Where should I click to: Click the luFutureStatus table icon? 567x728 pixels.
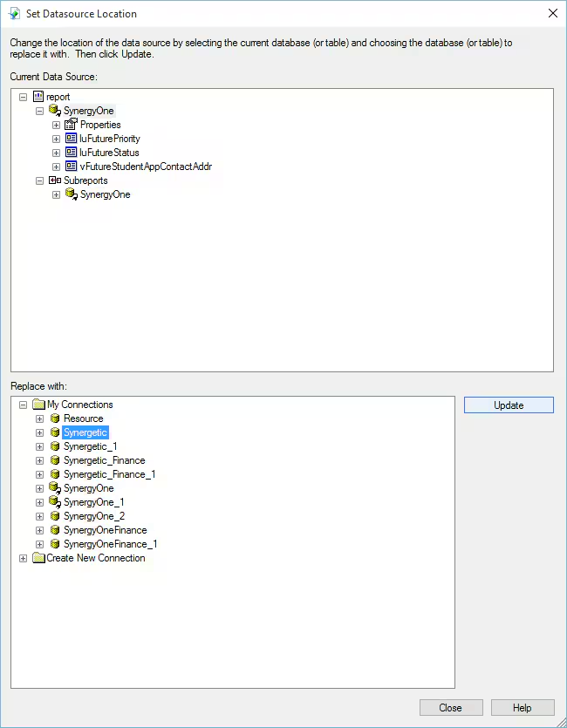[71, 153]
